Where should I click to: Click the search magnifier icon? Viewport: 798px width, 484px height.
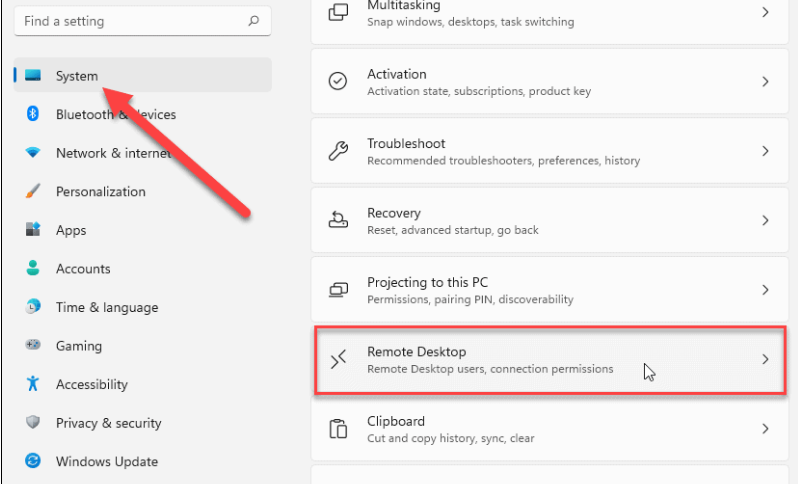[254, 20]
